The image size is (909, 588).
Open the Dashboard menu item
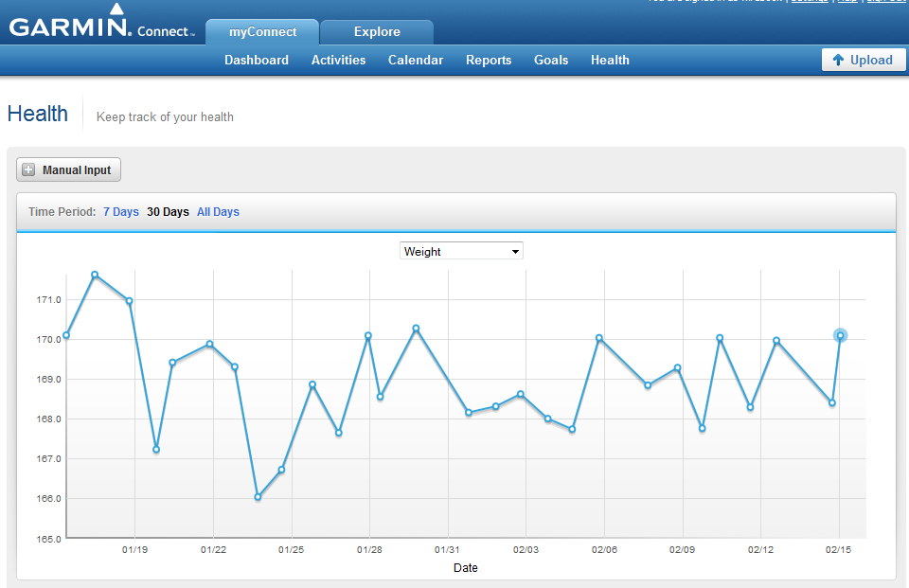[x=257, y=61]
